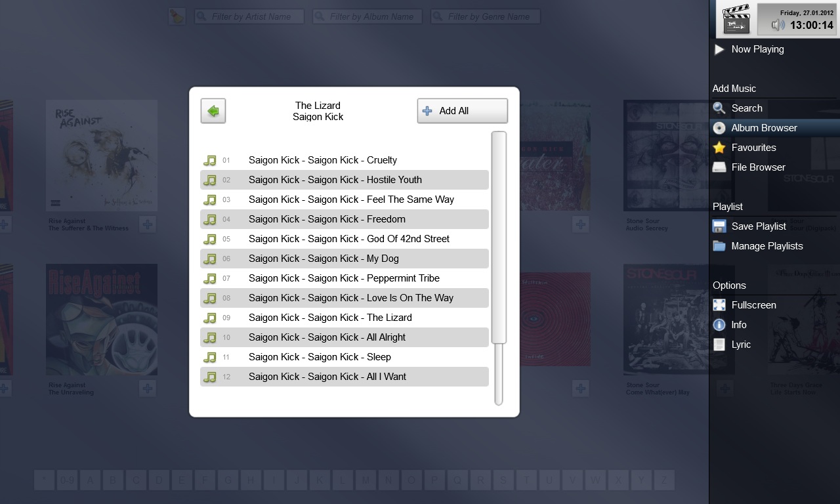This screenshot has width=840, height=504.
Task: Select track 'Saigon Kick - Saigon Kick - Freedom'
Action: (x=345, y=219)
